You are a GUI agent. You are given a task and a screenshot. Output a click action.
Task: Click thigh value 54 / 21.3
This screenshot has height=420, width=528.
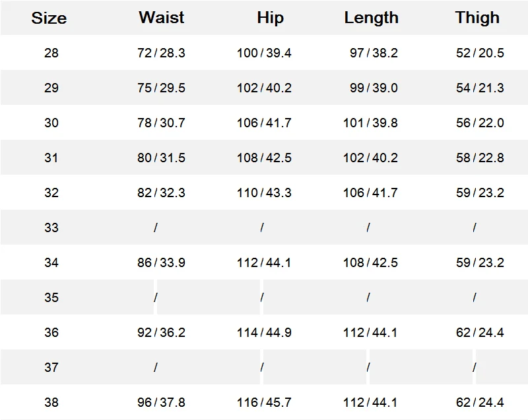(480, 88)
